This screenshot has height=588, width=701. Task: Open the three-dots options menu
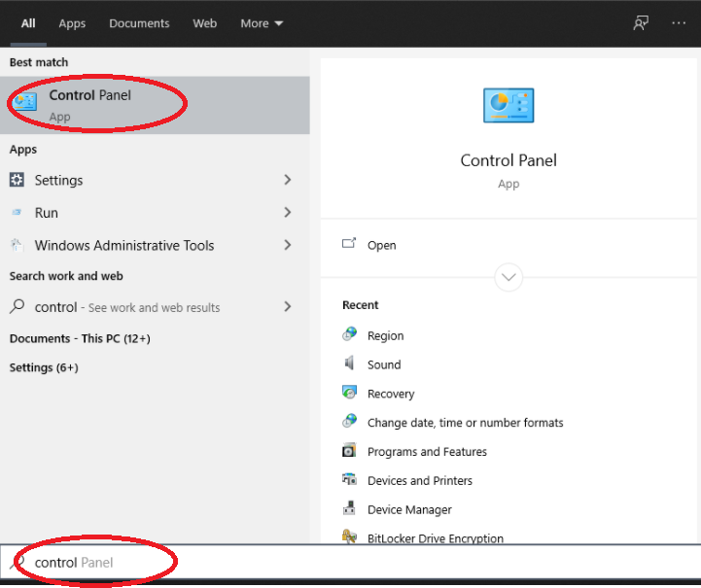click(679, 22)
